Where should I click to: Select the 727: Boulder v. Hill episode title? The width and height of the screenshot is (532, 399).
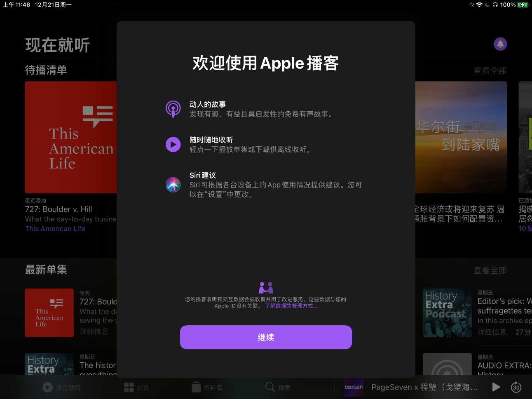pos(59,209)
